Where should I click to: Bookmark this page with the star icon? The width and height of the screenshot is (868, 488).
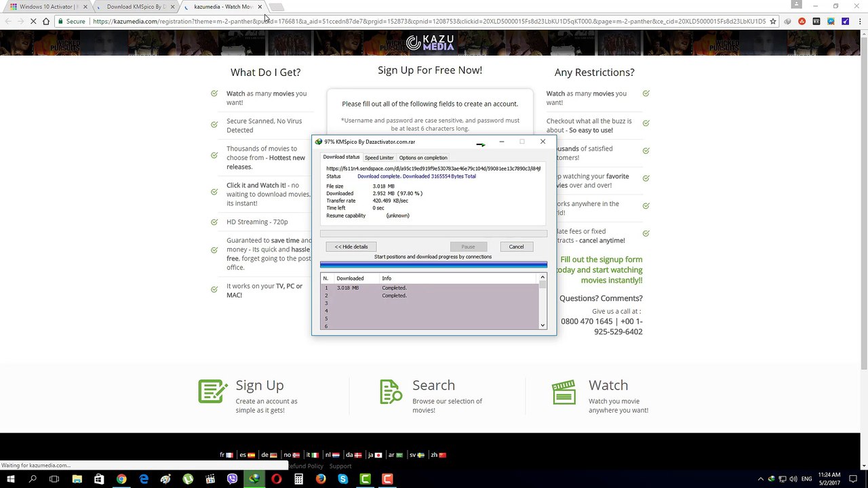(x=773, y=21)
